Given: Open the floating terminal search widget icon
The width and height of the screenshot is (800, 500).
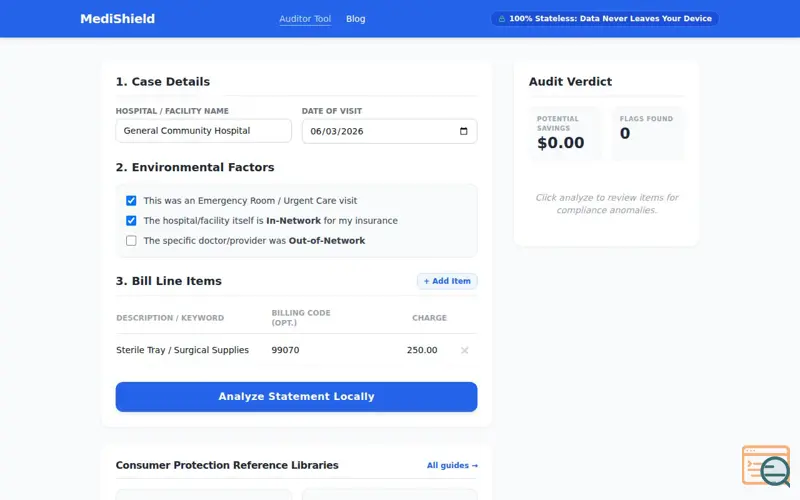Looking at the screenshot, I should point(767,466).
